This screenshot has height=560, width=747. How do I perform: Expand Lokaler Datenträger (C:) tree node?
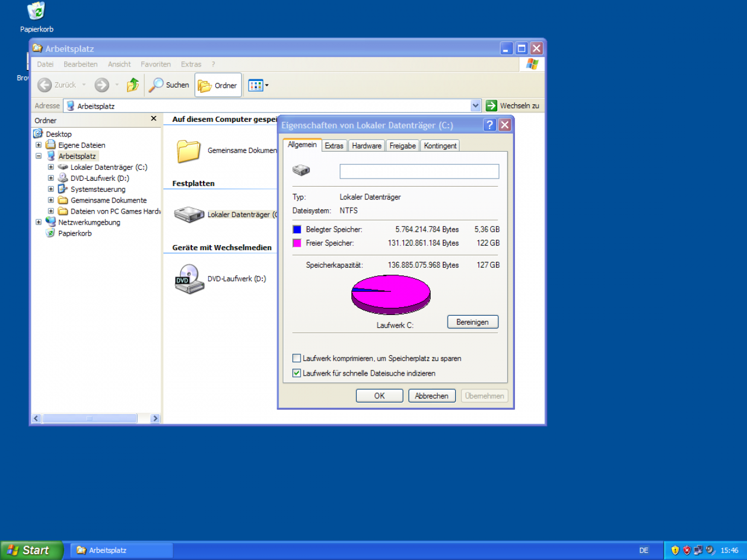coord(51,167)
